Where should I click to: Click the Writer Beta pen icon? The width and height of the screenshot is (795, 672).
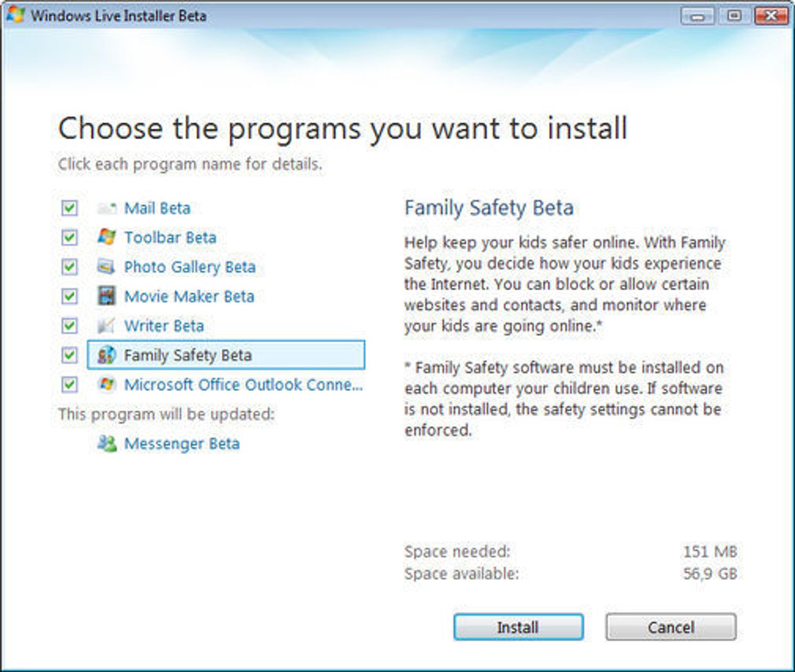[106, 325]
